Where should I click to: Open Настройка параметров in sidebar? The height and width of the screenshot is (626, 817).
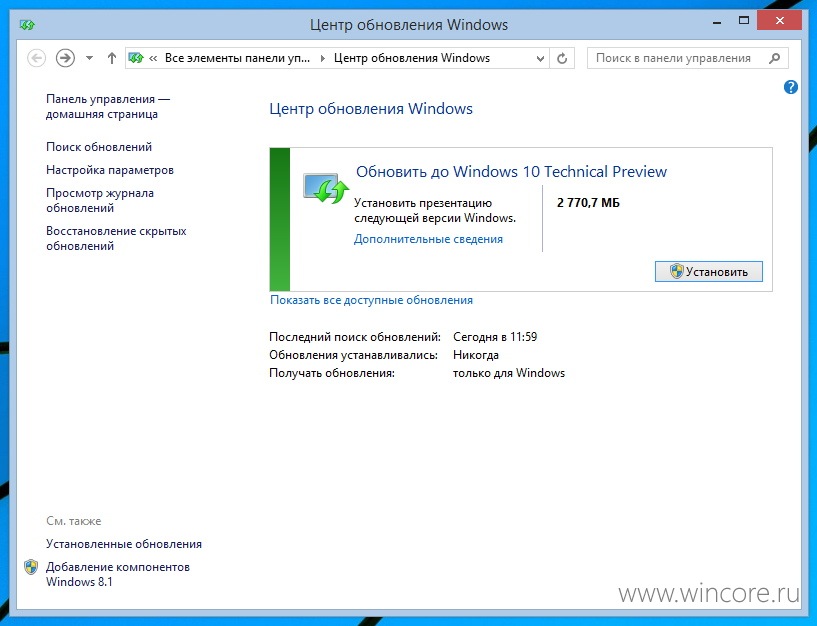tap(110, 170)
